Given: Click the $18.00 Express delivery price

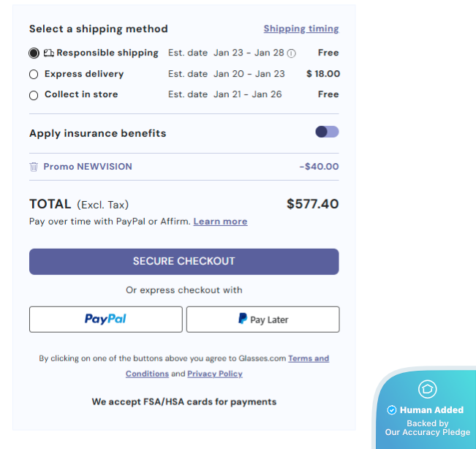Looking at the screenshot, I should (x=322, y=74).
